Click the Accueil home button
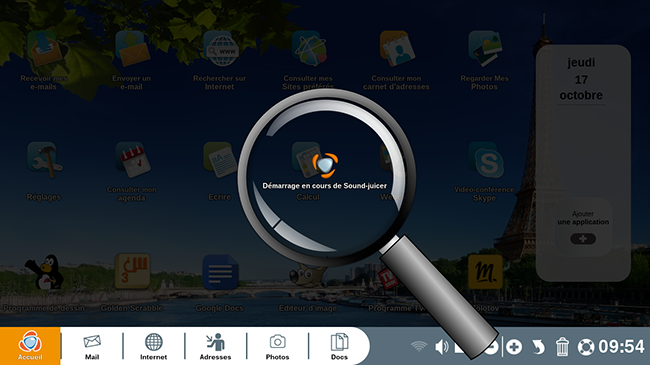 pyautogui.click(x=30, y=346)
